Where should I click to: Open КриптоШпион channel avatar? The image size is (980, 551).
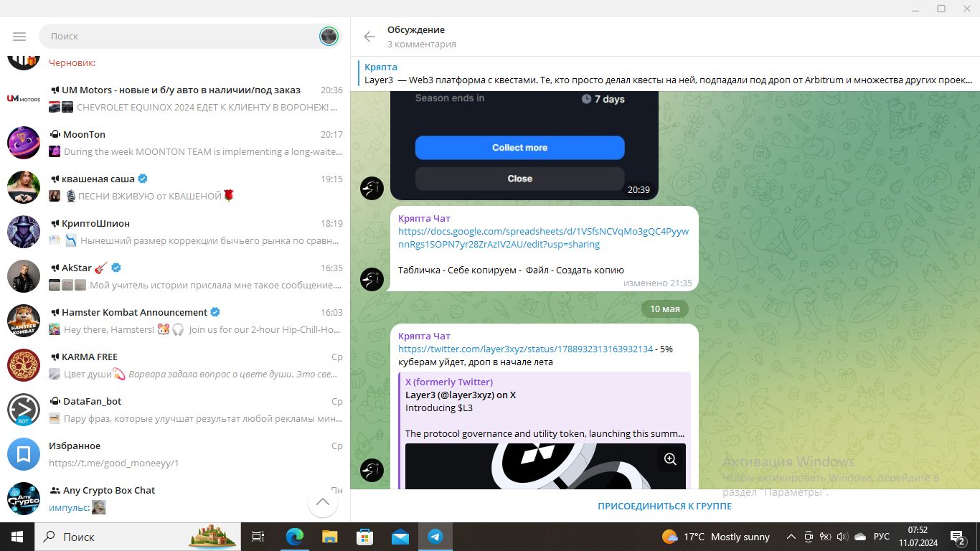point(24,232)
